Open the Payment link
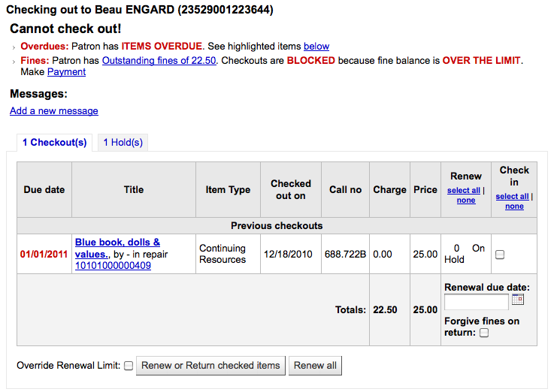 [66, 72]
